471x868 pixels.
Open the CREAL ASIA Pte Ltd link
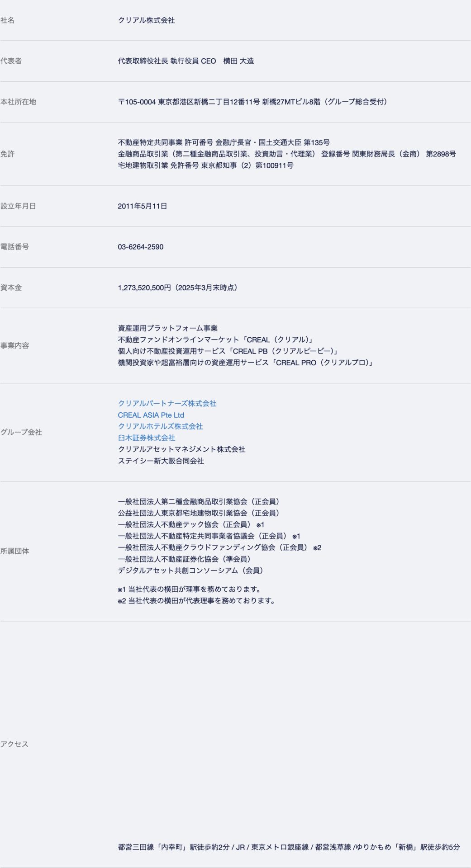pyautogui.click(x=151, y=415)
